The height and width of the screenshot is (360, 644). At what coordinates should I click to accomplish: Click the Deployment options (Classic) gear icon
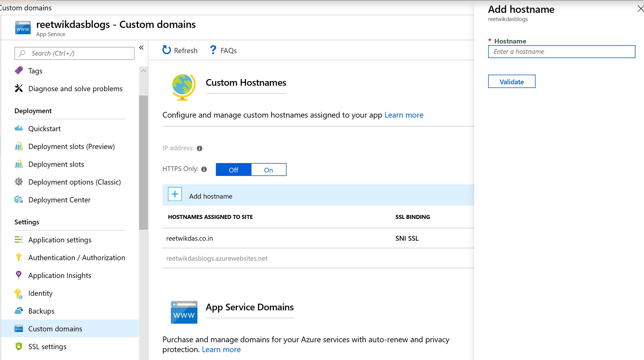[x=19, y=182]
